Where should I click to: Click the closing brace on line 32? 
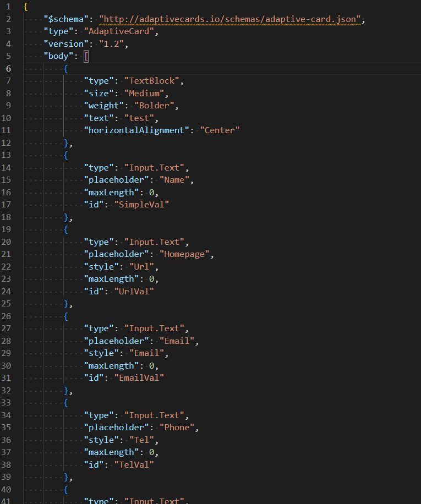[x=66, y=391]
